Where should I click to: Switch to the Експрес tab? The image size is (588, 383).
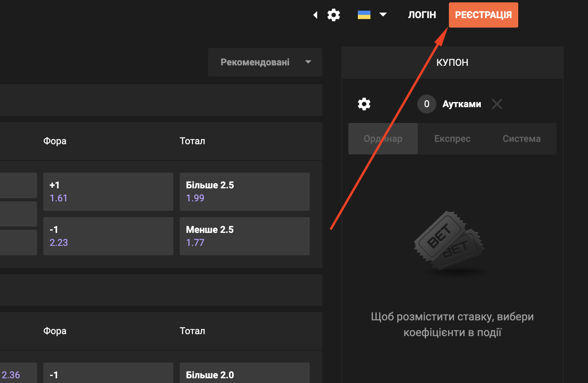(x=452, y=139)
